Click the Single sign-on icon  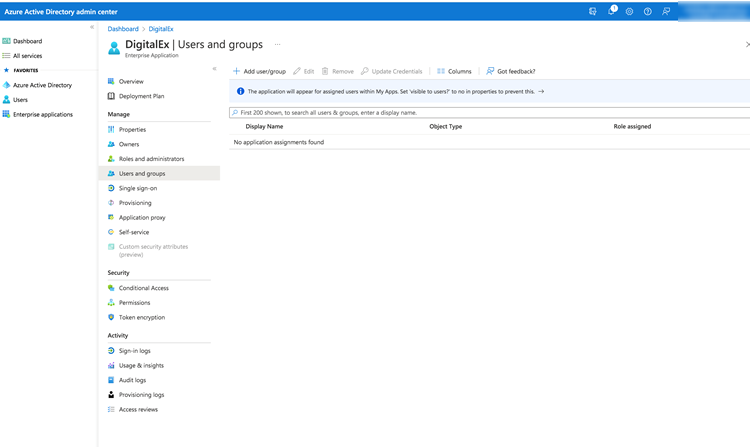[111, 188]
